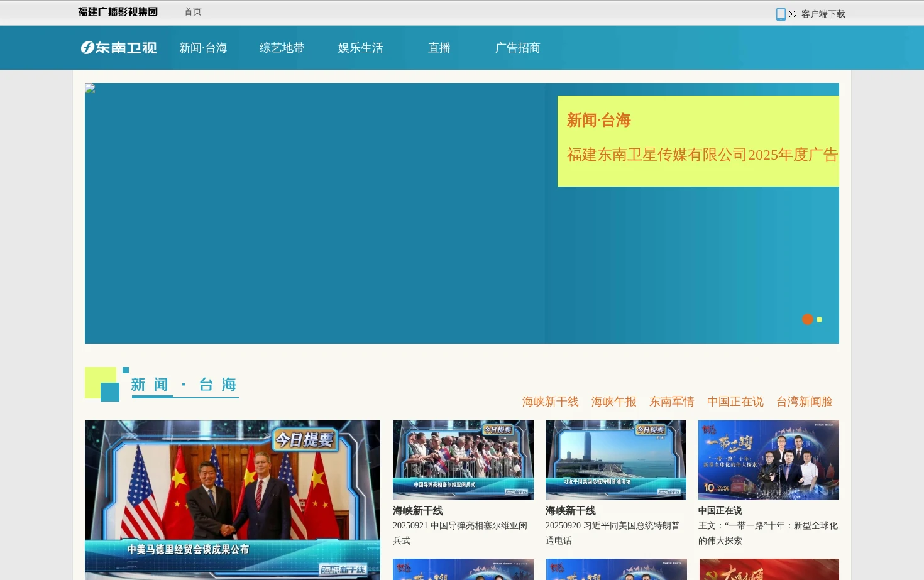Viewport: 924px width, 580px height.
Task: Click 海峡新干线 title above the 20250921 article
Action: tap(418, 511)
